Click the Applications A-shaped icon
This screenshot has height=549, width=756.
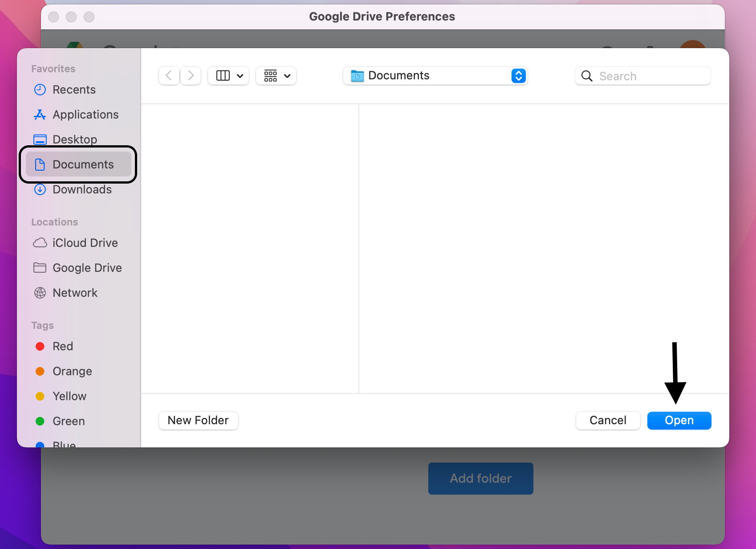pos(40,115)
